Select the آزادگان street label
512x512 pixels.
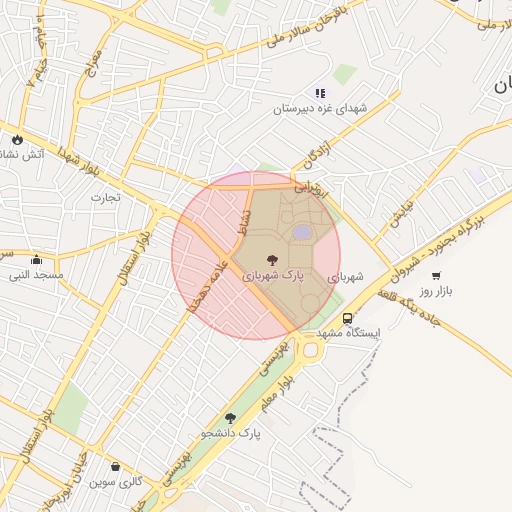(x=317, y=155)
